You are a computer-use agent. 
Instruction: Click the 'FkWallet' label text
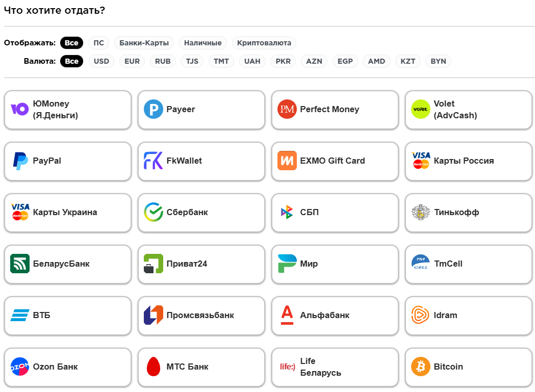[184, 161]
